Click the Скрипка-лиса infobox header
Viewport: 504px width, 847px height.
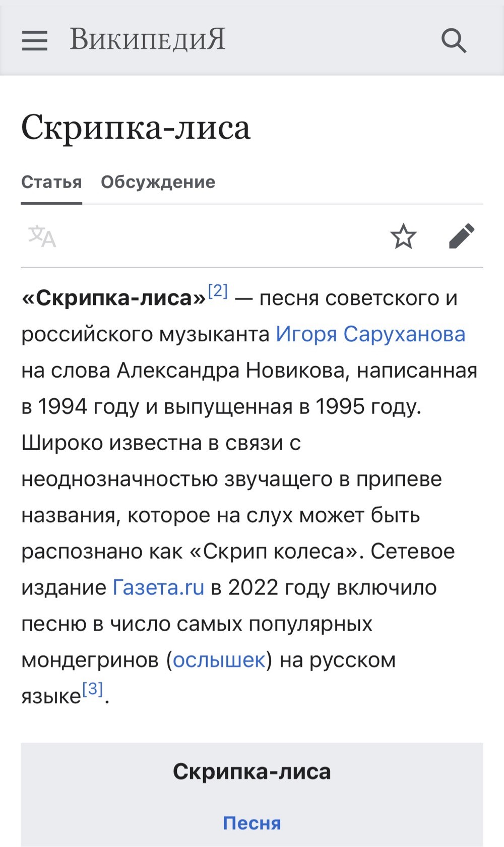(252, 771)
